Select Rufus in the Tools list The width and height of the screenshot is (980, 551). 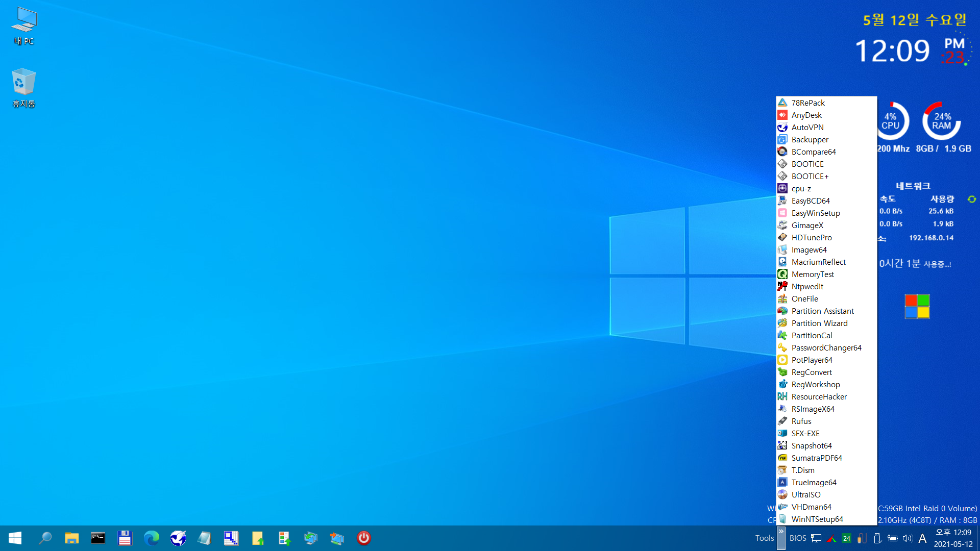coord(826,421)
